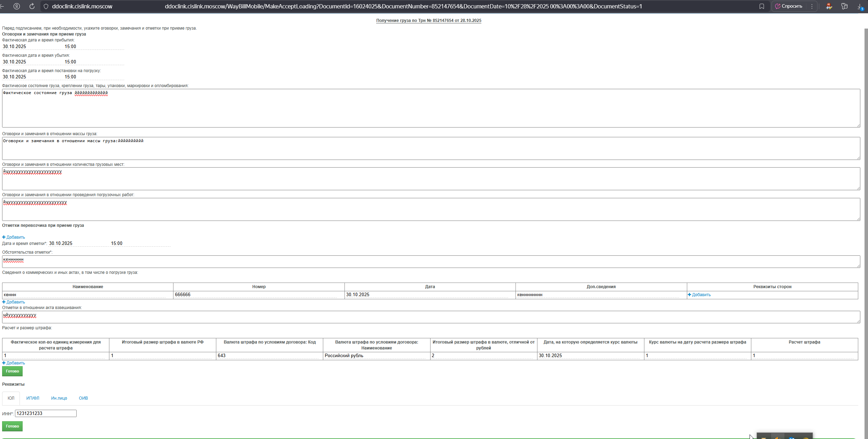Screen dimensions: 868x439
Task: Click the ИНН input field
Action: tap(46, 414)
